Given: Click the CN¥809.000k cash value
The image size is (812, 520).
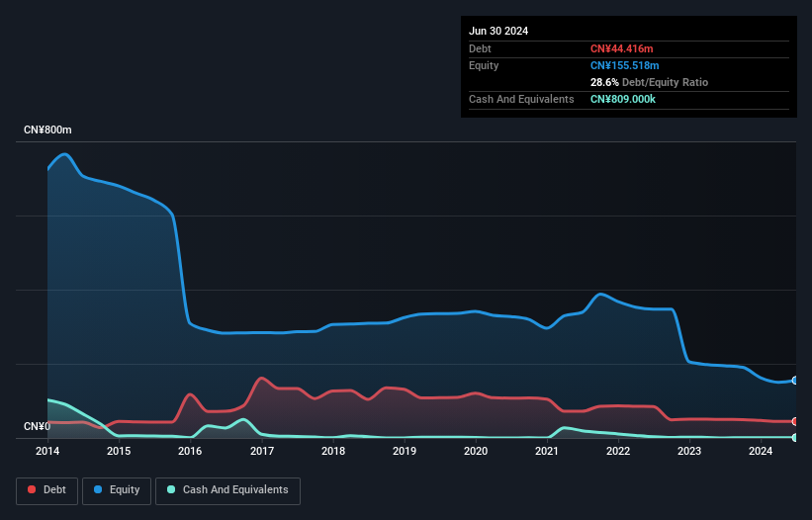Looking at the screenshot, I should point(623,99).
